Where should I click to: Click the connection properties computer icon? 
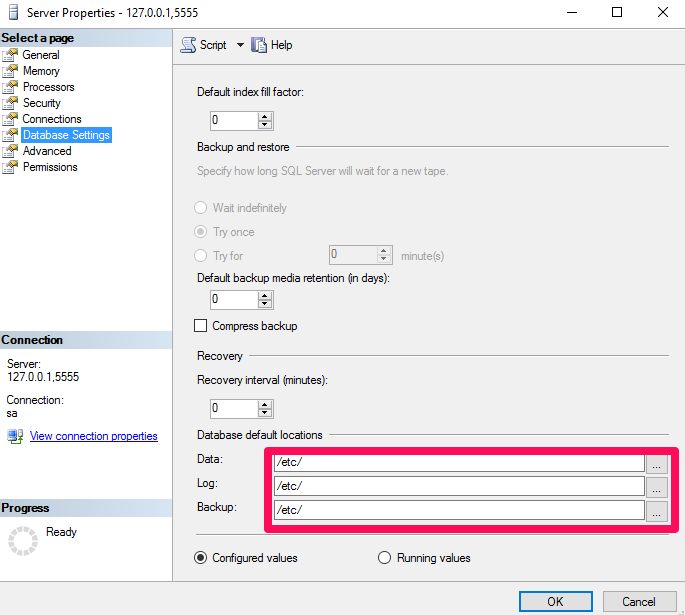15,436
